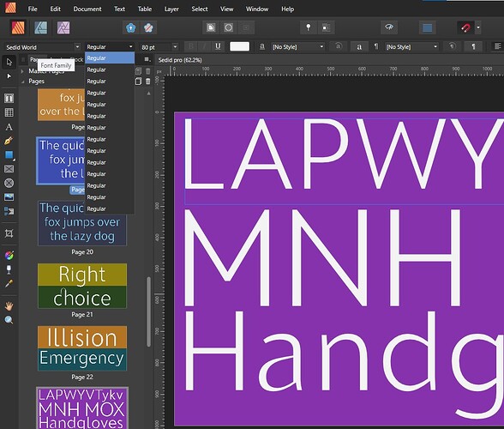Toggle Italic formatting
Screen dimensions: 504x429
(x=204, y=46)
